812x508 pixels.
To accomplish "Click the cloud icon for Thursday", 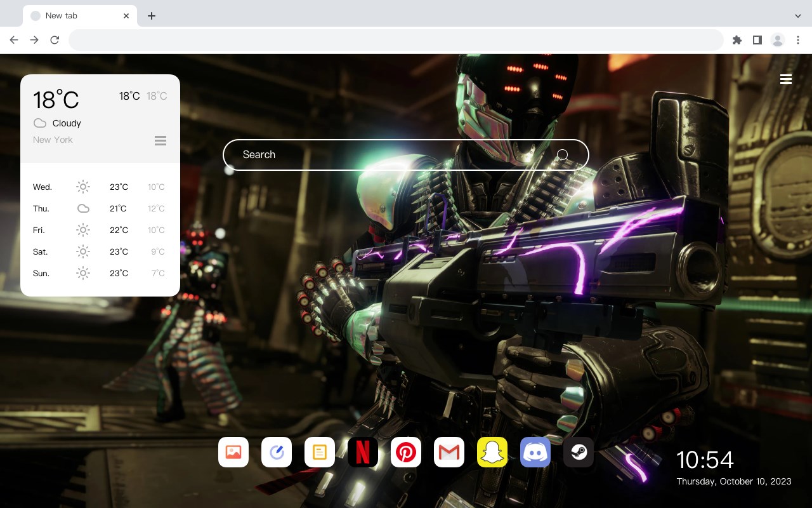I will tap(83, 208).
